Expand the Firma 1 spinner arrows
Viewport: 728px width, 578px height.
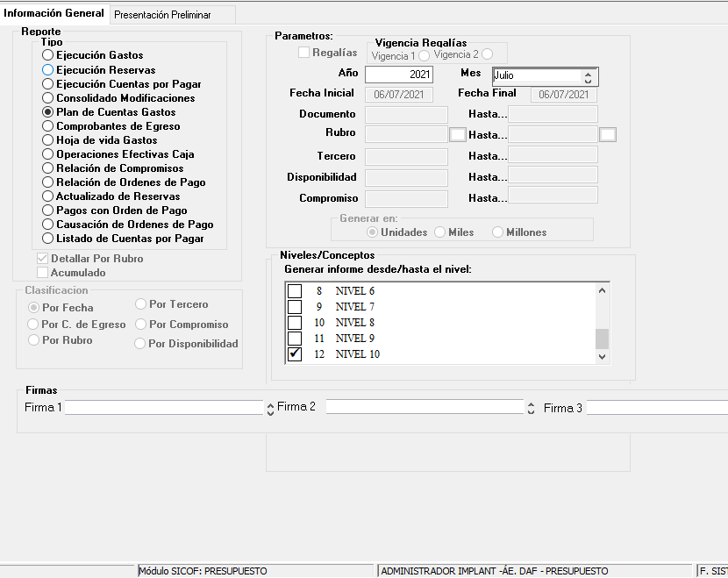[269, 408]
